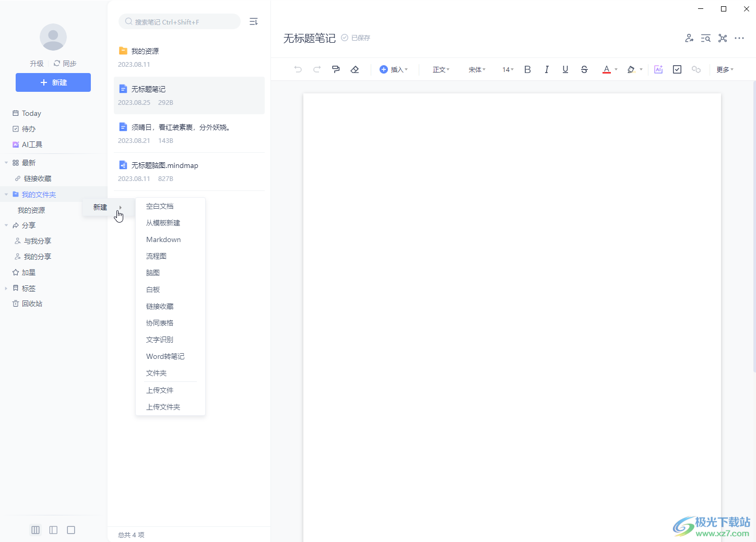Toggle underline formatting
This screenshot has height=542, width=756.
pyautogui.click(x=565, y=69)
